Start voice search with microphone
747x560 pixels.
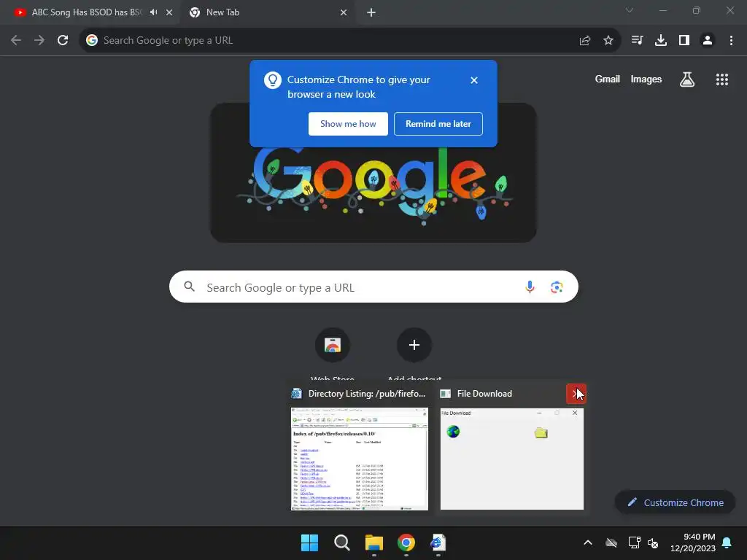pos(530,287)
